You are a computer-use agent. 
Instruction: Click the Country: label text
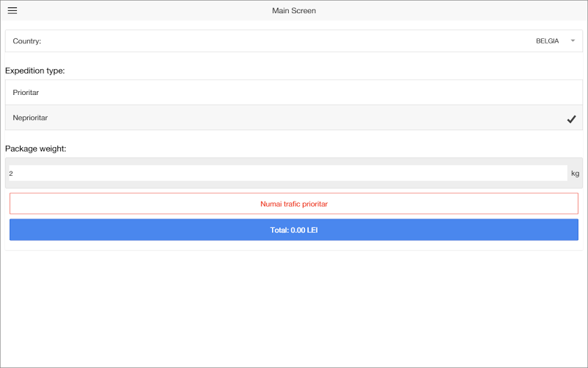tap(27, 41)
